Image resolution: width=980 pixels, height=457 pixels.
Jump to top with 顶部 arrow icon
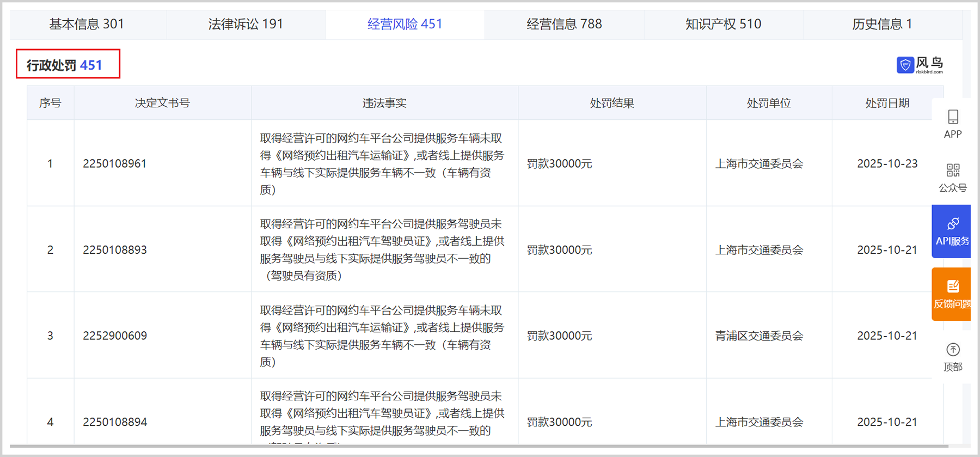[x=953, y=350]
